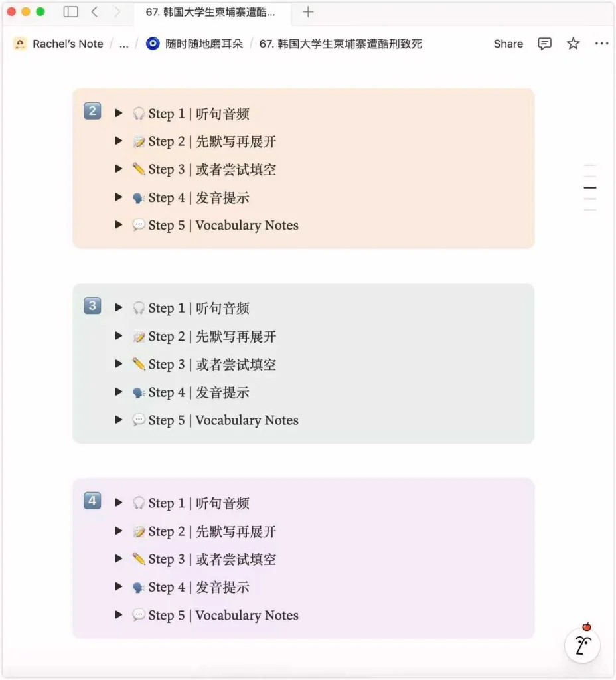This screenshot has width=616, height=680.
Task: Click the floating table of contents marker
Action: [589, 187]
